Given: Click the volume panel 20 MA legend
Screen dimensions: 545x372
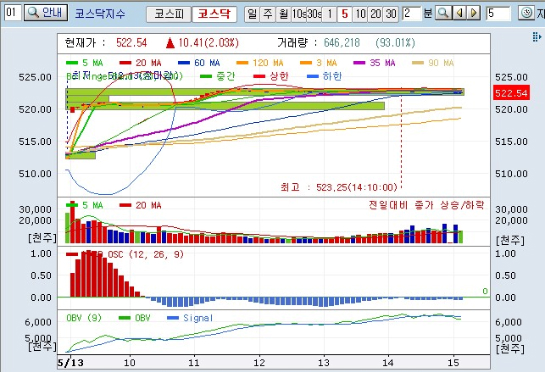Looking at the screenshot, I should click(x=140, y=205).
